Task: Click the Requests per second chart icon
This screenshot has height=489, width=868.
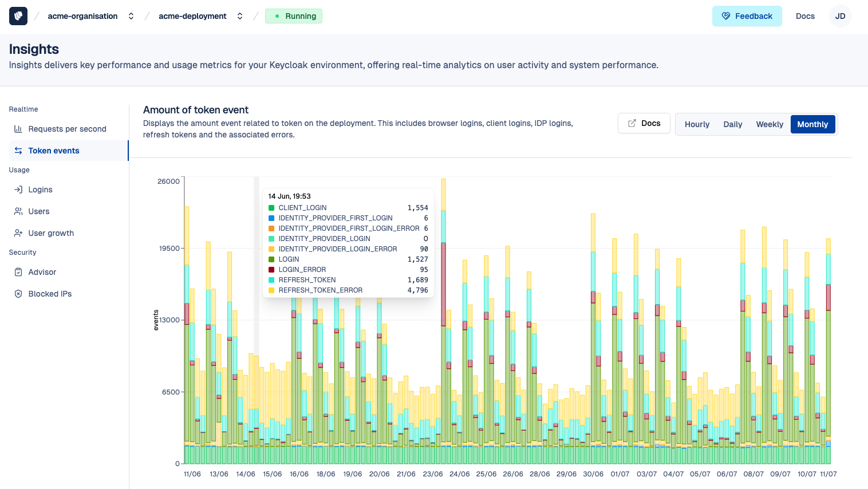Action: point(18,129)
